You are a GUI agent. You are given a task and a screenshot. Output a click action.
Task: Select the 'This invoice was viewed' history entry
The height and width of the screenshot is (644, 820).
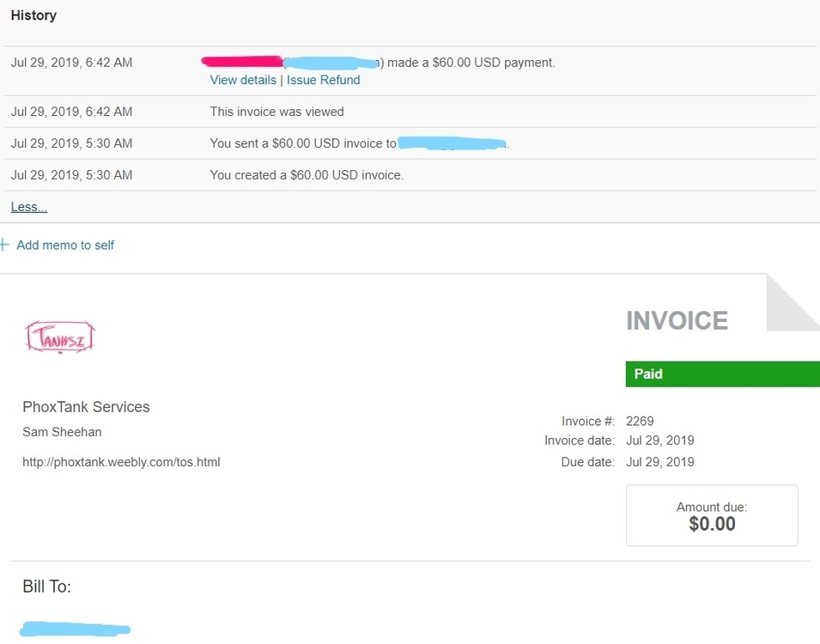coord(276,112)
